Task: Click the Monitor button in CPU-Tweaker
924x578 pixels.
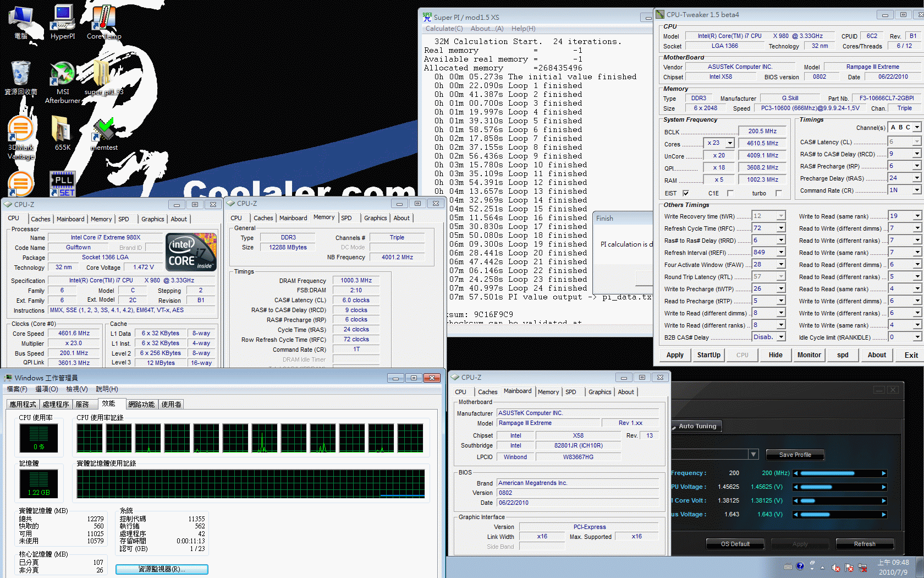Action: [809, 355]
